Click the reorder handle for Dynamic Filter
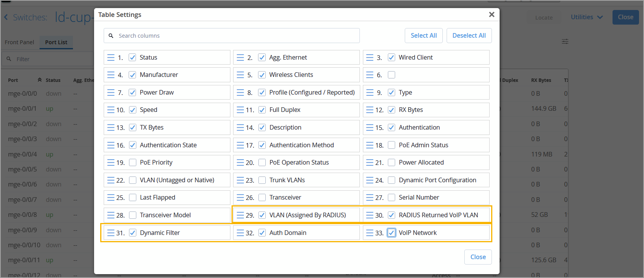 pos(111,233)
